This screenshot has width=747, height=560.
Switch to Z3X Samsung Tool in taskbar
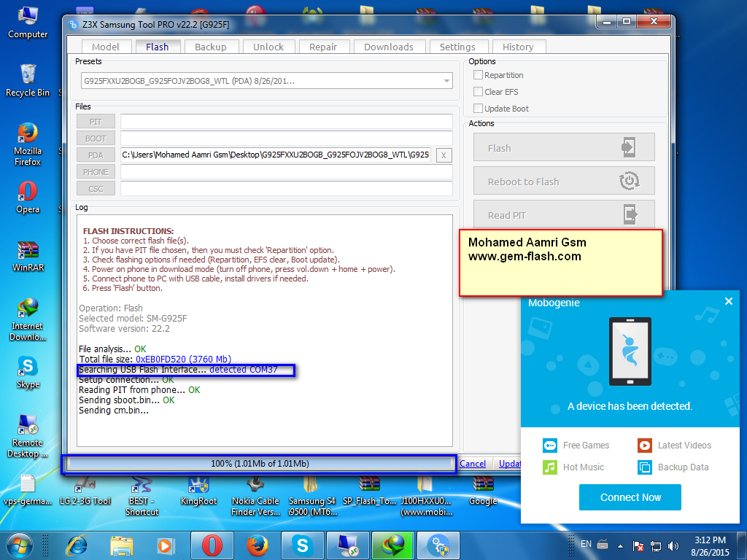[x=438, y=545]
